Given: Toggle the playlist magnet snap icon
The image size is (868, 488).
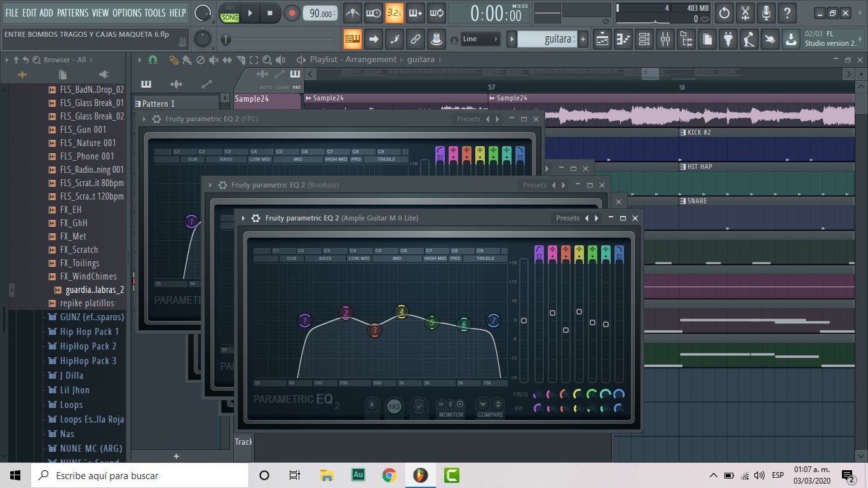Looking at the screenshot, I should [153, 60].
